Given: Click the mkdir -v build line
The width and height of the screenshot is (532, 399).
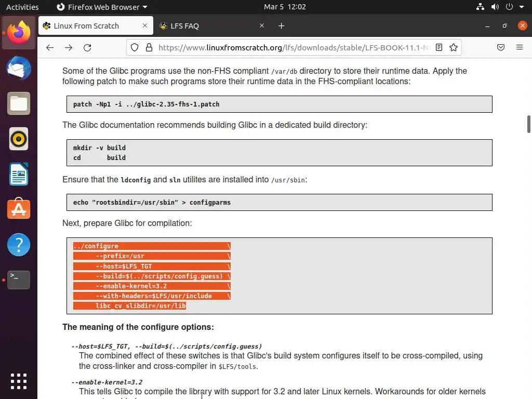Looking at the screenshot, I should point(99,148).
